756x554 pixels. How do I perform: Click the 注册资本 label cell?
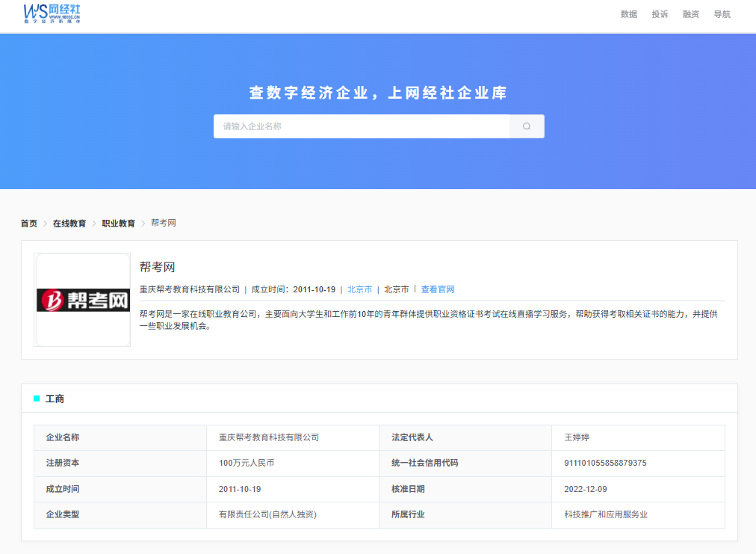coord(120,464)
